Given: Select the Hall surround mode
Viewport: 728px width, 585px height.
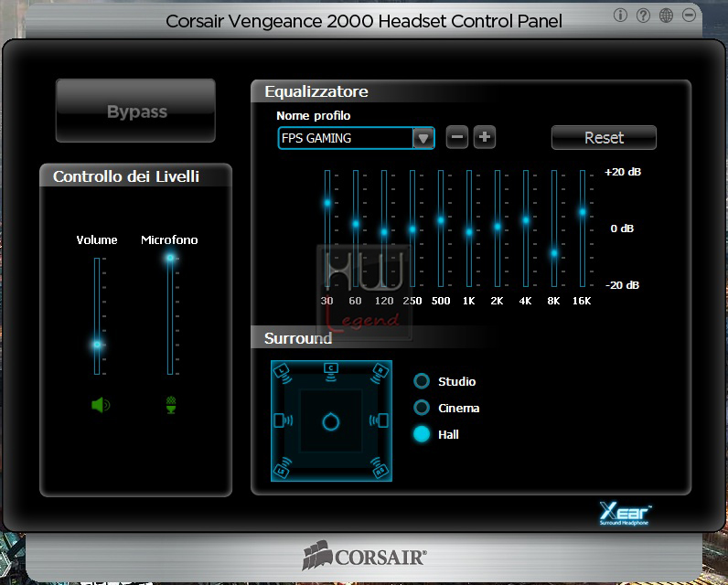Looking at the screenshot, I should [422, 434].
